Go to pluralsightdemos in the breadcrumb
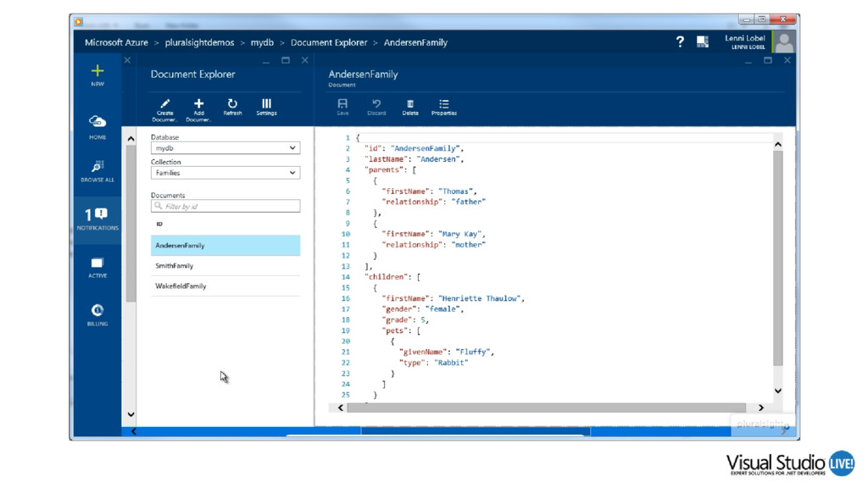 (x=199, y=42)
